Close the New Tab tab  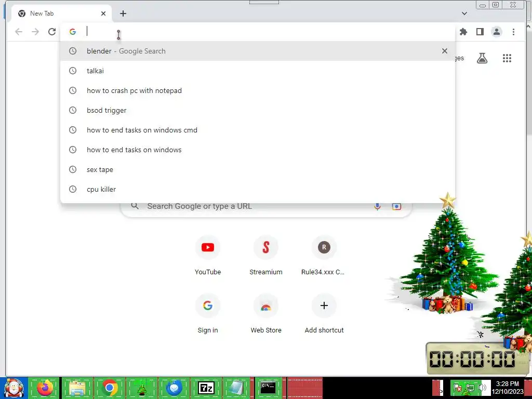pos(103,14)
